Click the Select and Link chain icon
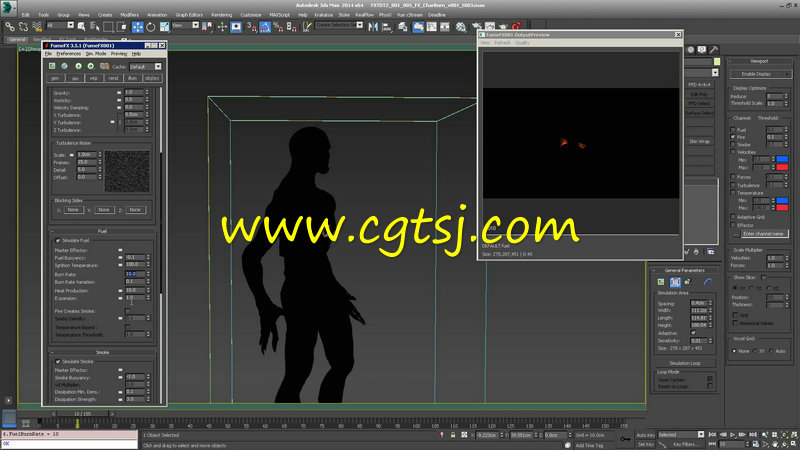800x450 pixels. 10,27
